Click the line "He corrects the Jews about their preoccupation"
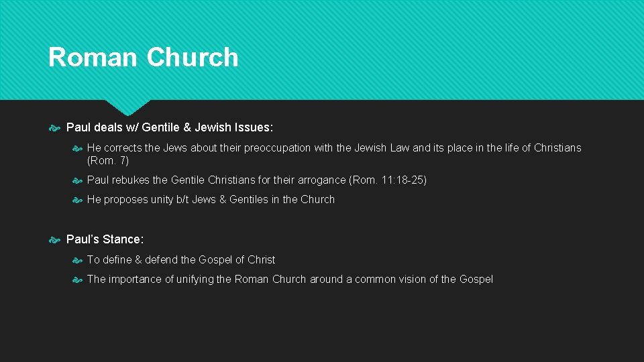 tap(334, 148)
